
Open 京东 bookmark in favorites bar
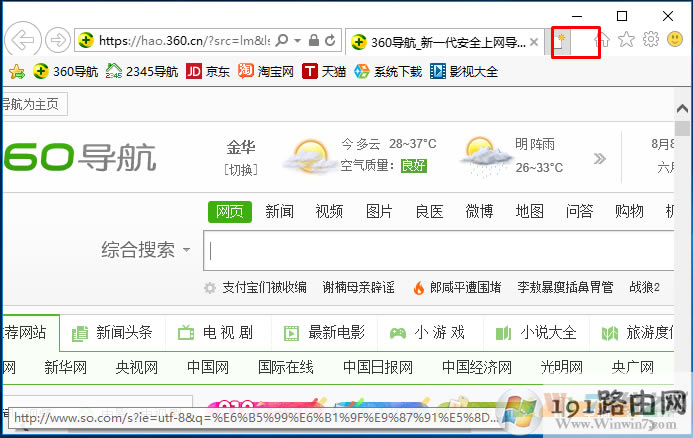[x=208, y=71]
